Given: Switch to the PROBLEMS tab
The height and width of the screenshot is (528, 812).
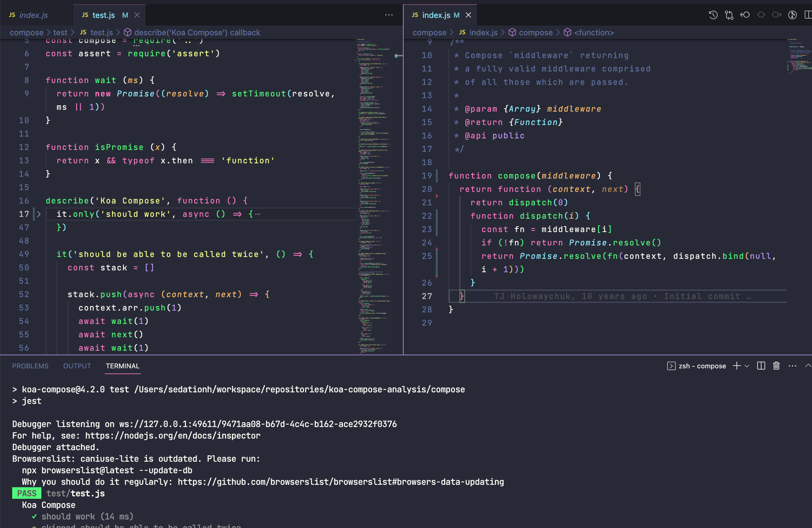Looking at the screenshot, I should pos(30,366).
